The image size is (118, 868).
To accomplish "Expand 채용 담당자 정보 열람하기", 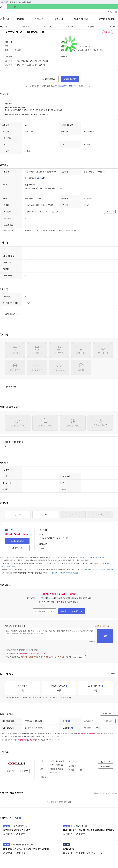I will (x=72, y=611).
